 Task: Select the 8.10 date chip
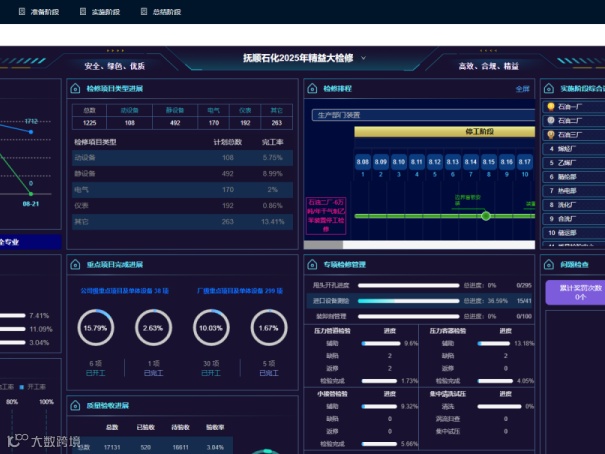coord(399,162)
